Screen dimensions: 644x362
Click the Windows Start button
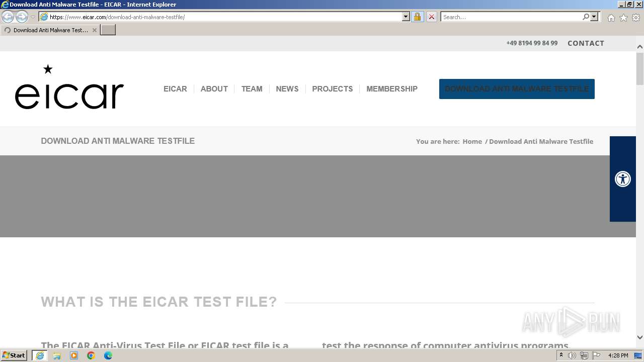(x=14, y=355)
